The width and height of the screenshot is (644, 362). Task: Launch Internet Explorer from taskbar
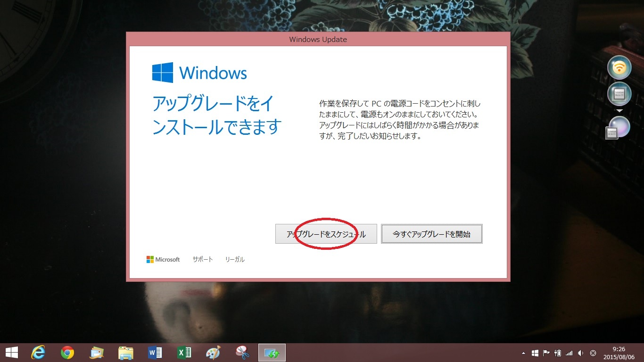pyautogui.click(x=38, y=352)
